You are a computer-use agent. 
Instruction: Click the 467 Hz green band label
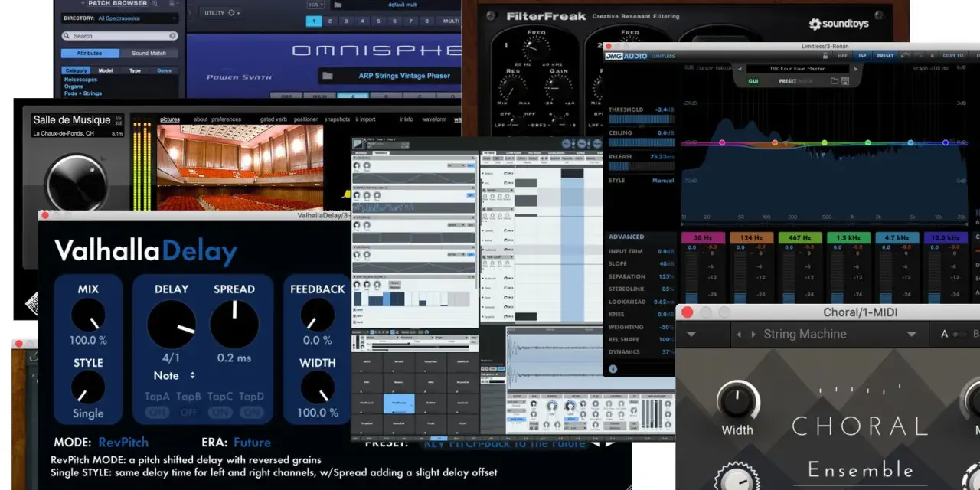pyautogui.click(x=800, y=238)
